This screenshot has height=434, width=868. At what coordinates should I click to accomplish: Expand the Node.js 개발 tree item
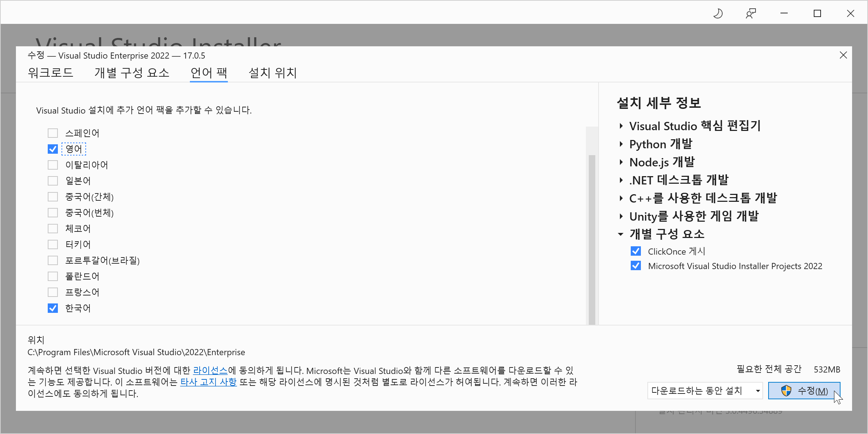621,162
